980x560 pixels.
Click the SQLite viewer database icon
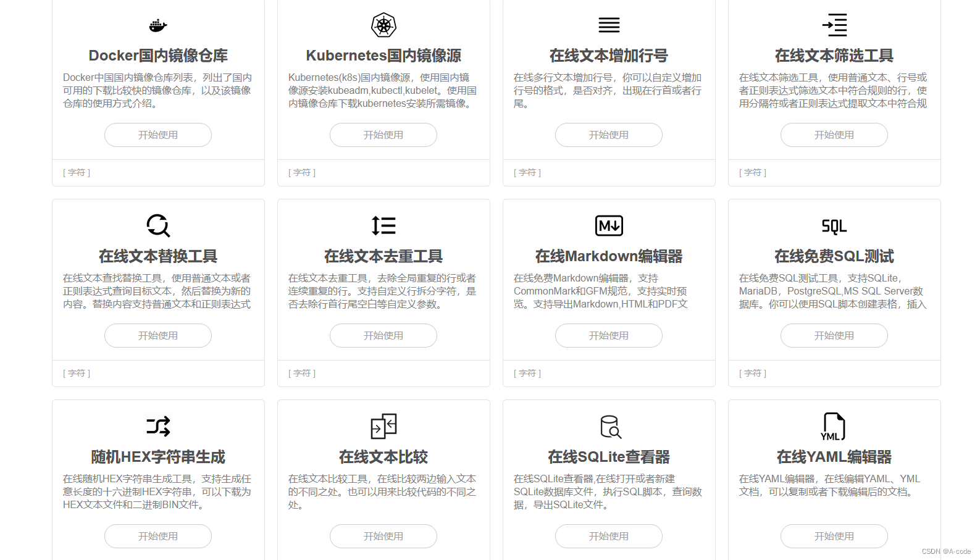click(x=611, y=427)
